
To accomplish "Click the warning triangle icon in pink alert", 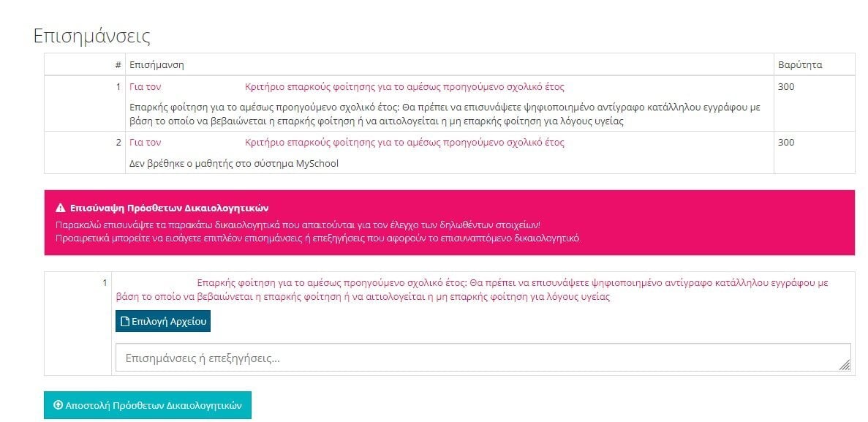I will click(61, 208).
